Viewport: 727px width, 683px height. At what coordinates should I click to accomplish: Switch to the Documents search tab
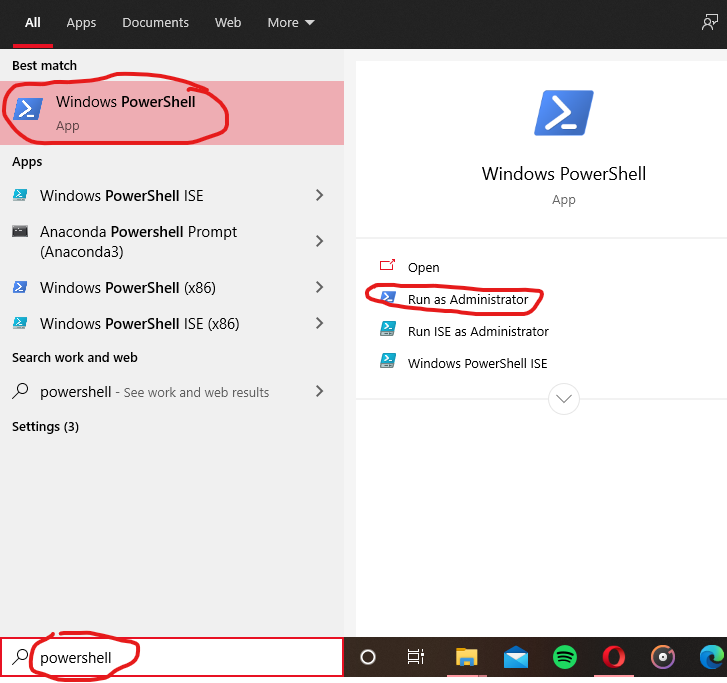pyautogui.click(x=155, y=22)
